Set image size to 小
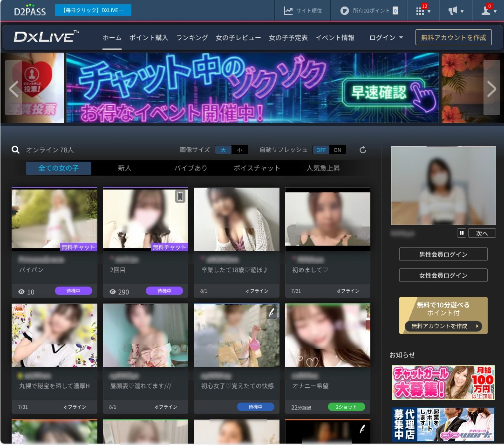 [240, 150]
